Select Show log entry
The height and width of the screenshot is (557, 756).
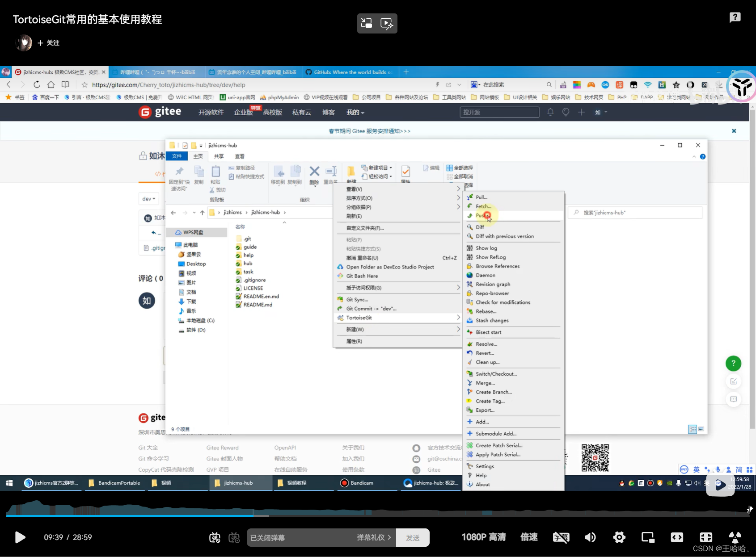pyautogui.click(x=486, y=248)
